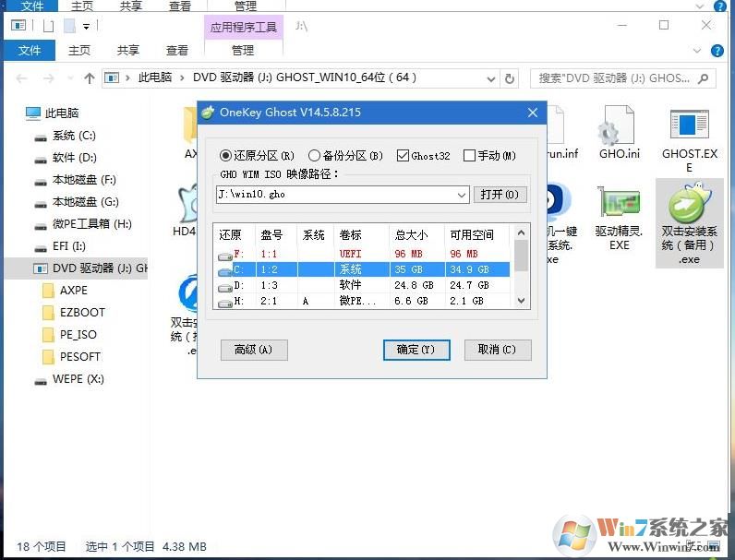Open 本地磁盘 (G:) in sidebar
The width and height of the screenshot is (735, 560).
tap(77, 202)
